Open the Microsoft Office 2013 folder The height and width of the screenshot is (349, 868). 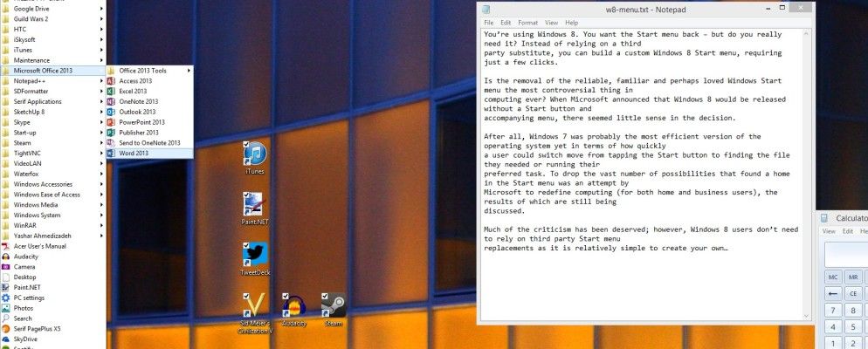52,71
